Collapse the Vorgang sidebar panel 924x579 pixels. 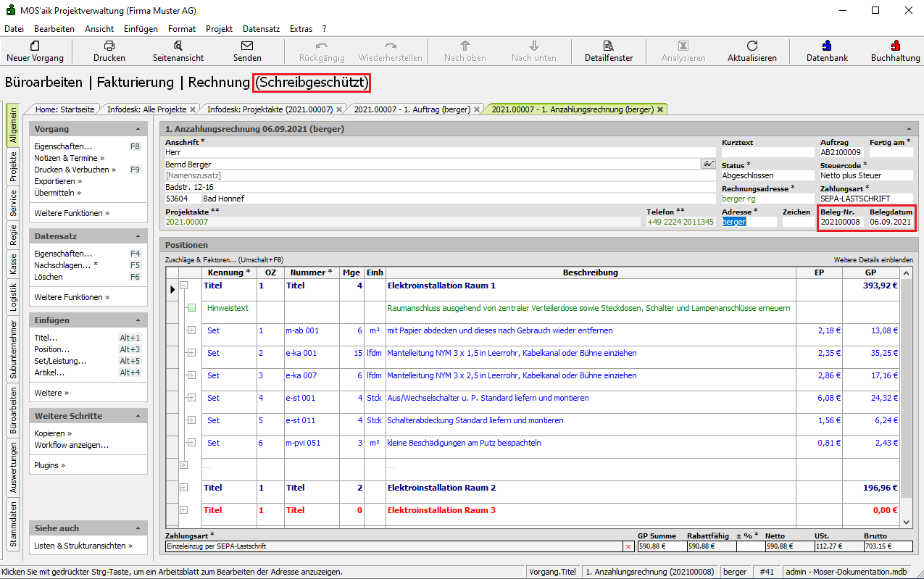click(x=138, y=129)
